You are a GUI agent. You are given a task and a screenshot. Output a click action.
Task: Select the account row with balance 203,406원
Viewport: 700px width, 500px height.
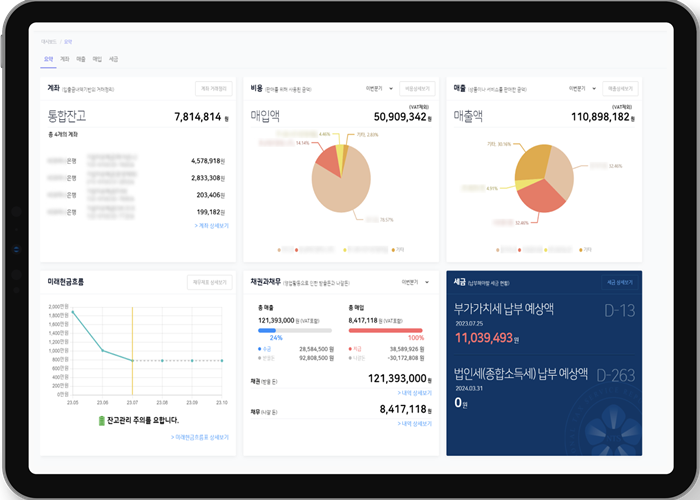138,195
